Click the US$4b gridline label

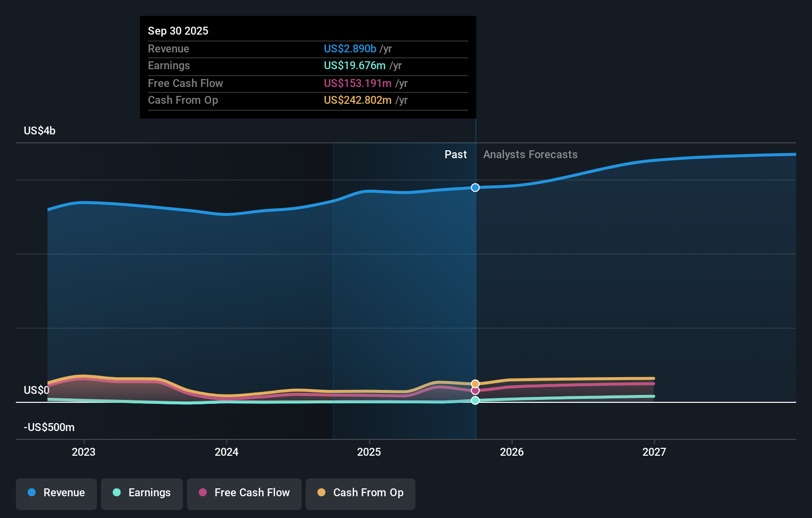click(x=39, y=130)
